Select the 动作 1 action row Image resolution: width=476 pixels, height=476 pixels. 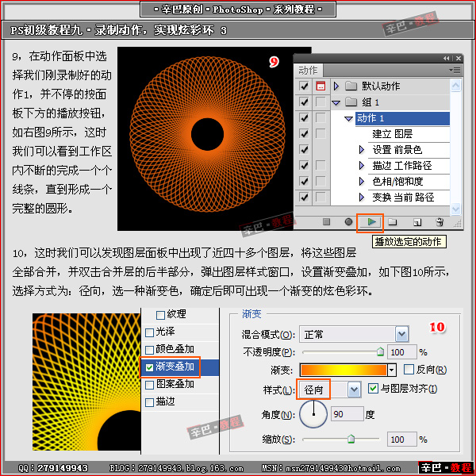402,118
